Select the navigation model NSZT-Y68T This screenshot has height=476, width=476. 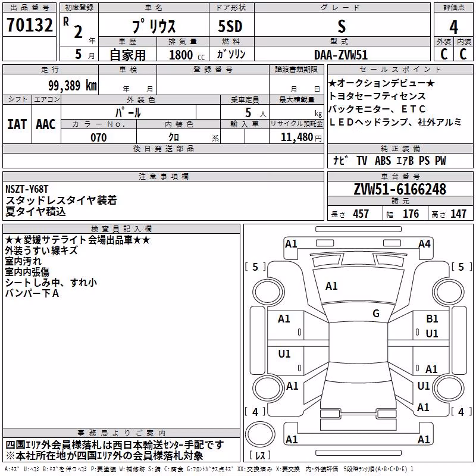click(27, 189)
